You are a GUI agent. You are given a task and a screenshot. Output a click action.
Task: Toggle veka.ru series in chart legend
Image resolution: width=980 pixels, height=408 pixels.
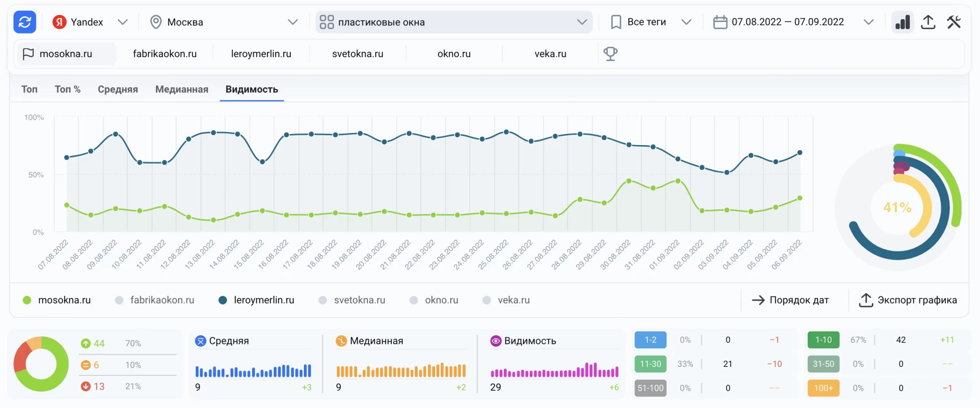coord(506,300)
